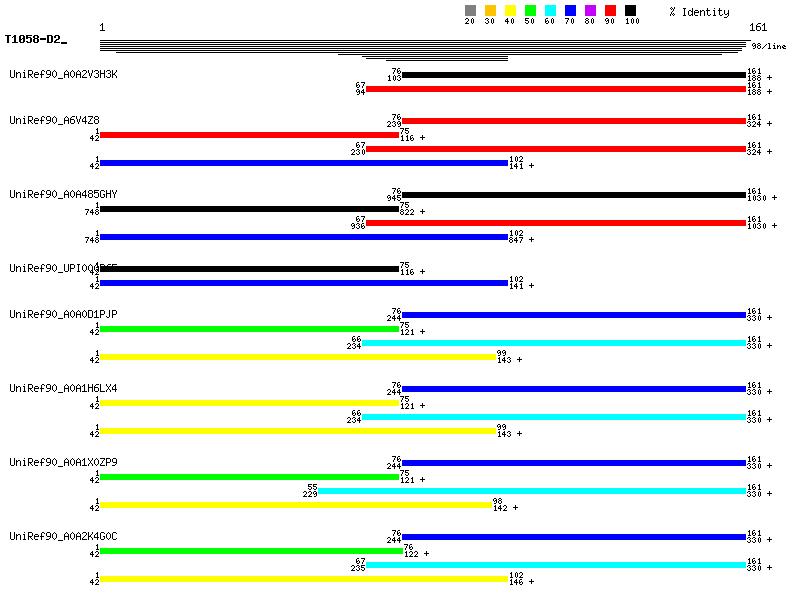Click the gray 20% identity legend swatch
The image size is (800, 600).
tap(470, 11)
